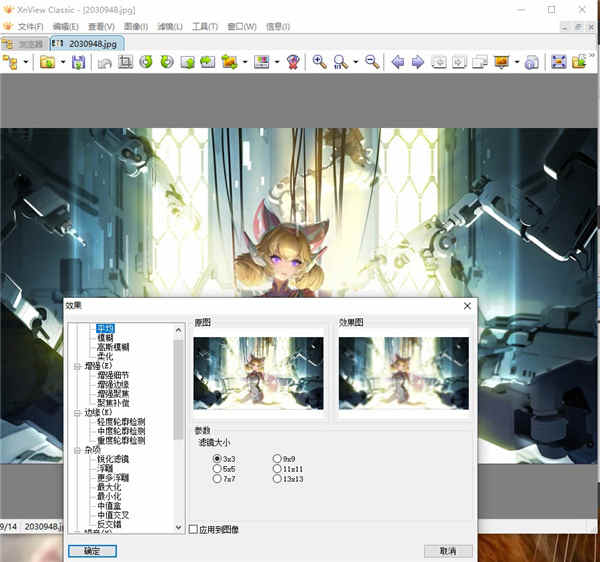Open the 文件(F) menu
600x562 pixels.
(30, 27)
